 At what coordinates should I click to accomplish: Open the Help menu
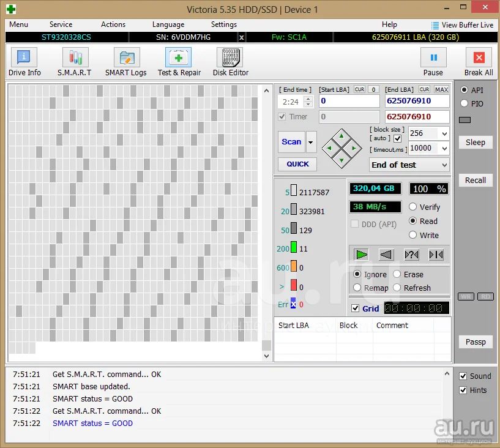389,24
